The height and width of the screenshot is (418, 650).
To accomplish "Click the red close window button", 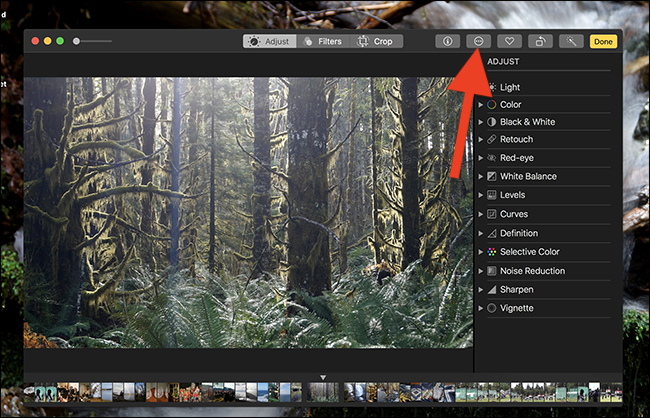I will pyautogui.click(x=35, y=41).
